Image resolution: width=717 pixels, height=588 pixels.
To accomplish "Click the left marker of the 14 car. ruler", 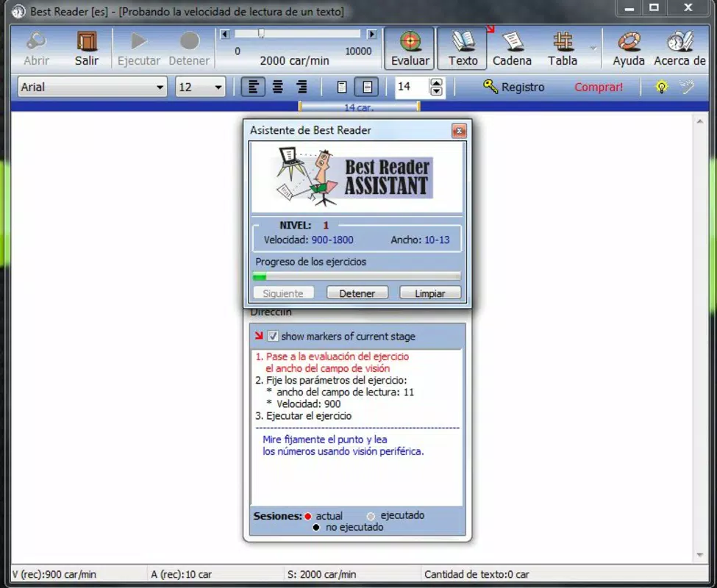I will click(300, 107).
